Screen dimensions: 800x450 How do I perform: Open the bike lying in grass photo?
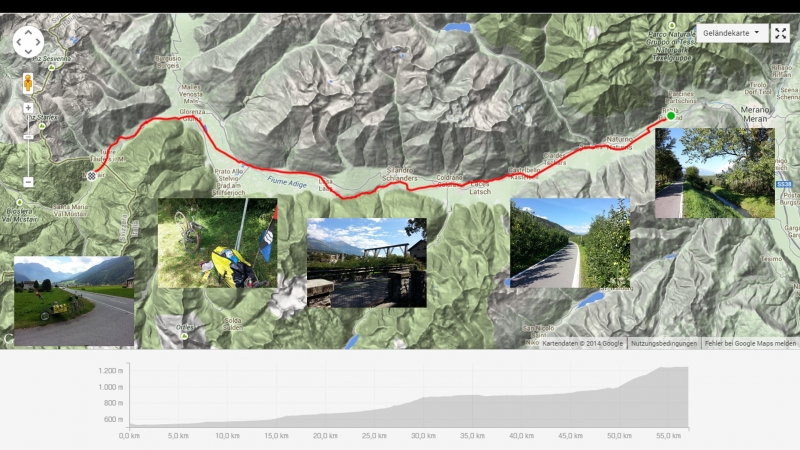point(217,243)
